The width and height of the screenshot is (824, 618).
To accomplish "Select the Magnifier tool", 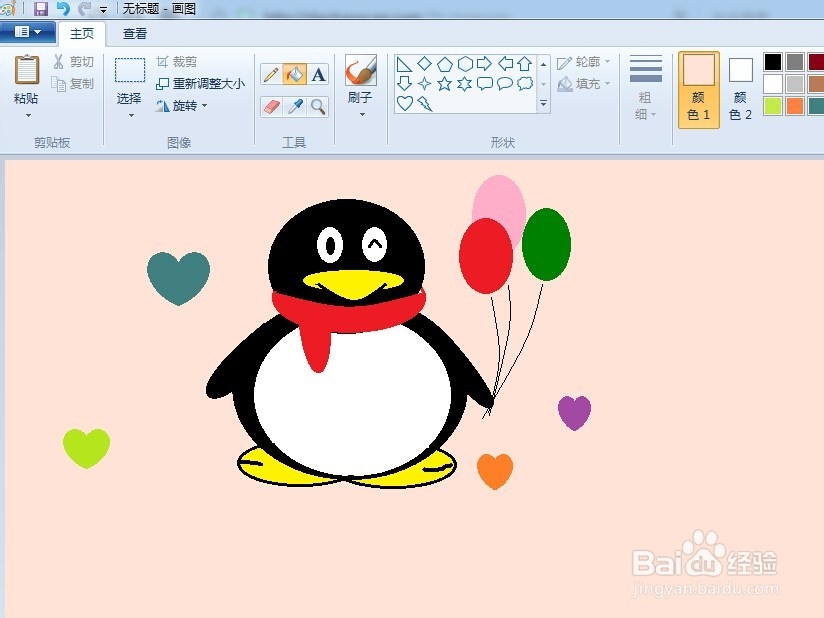I will click(318, 107).
